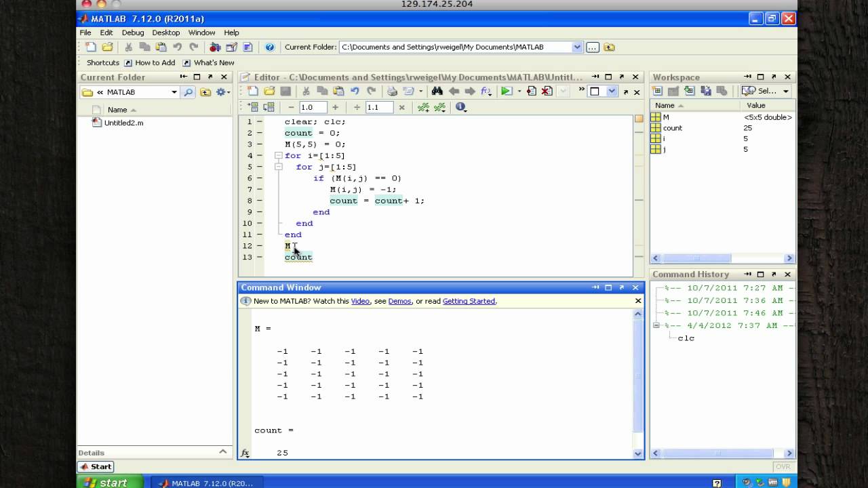Select clc entry in Command History

point(686,338)
